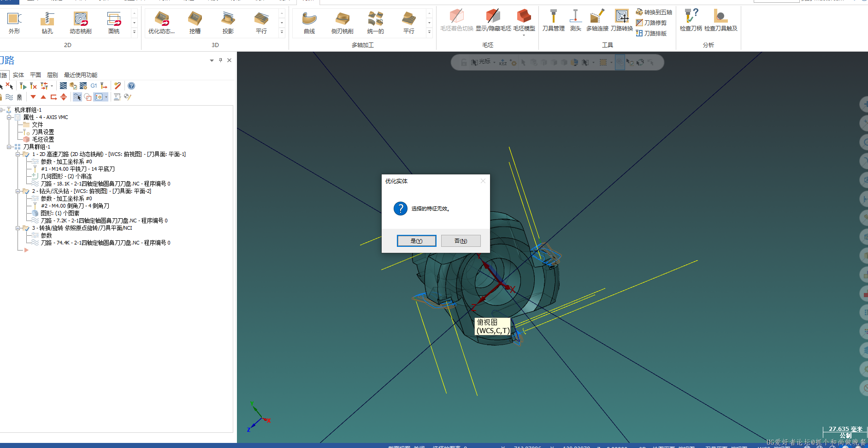
Task: Open the 动态铣削 dynamic mill toolpath
Action: tap(81, 23)
